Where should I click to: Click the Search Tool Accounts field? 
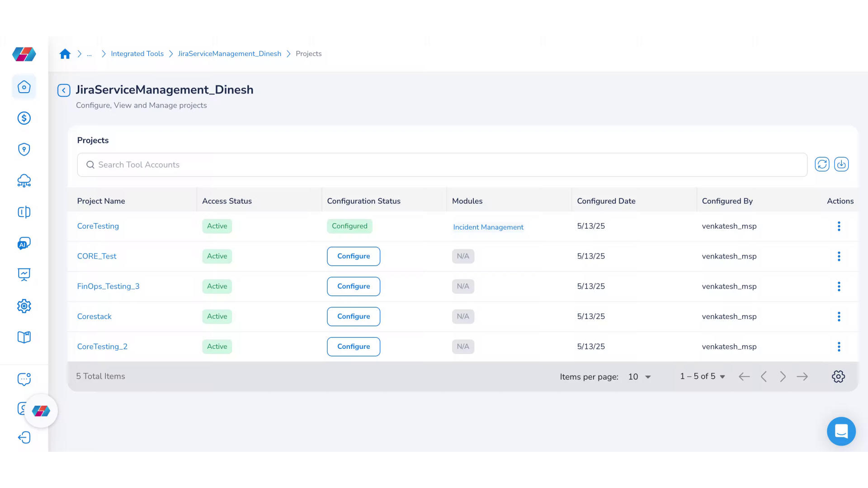point(442,165)
